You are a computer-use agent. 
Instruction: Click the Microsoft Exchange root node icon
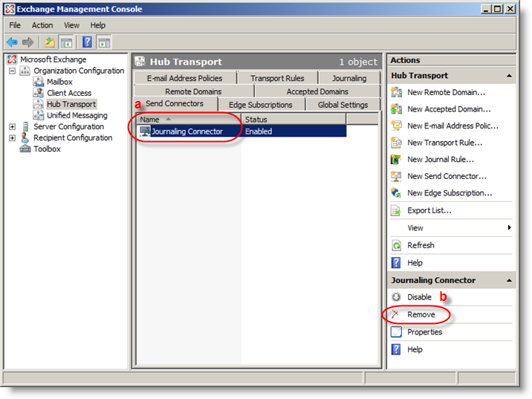(12, 59)
